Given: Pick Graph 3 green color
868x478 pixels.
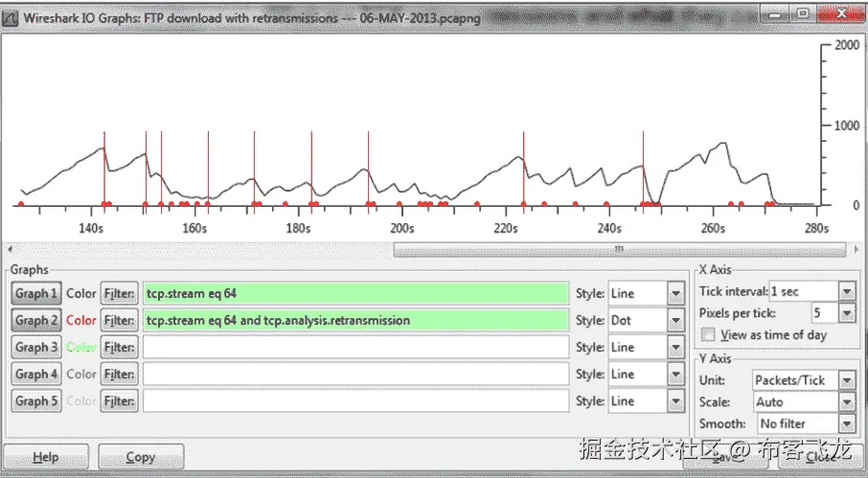Looking at the screenshot, I should click(80, 347).
